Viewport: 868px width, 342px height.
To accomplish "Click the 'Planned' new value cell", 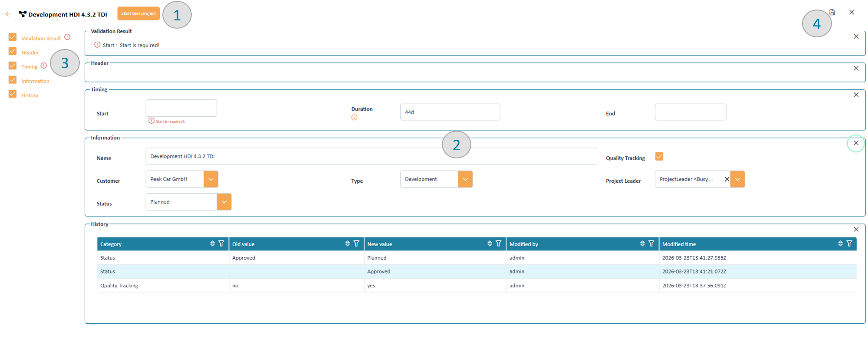I will click(435, 258).
